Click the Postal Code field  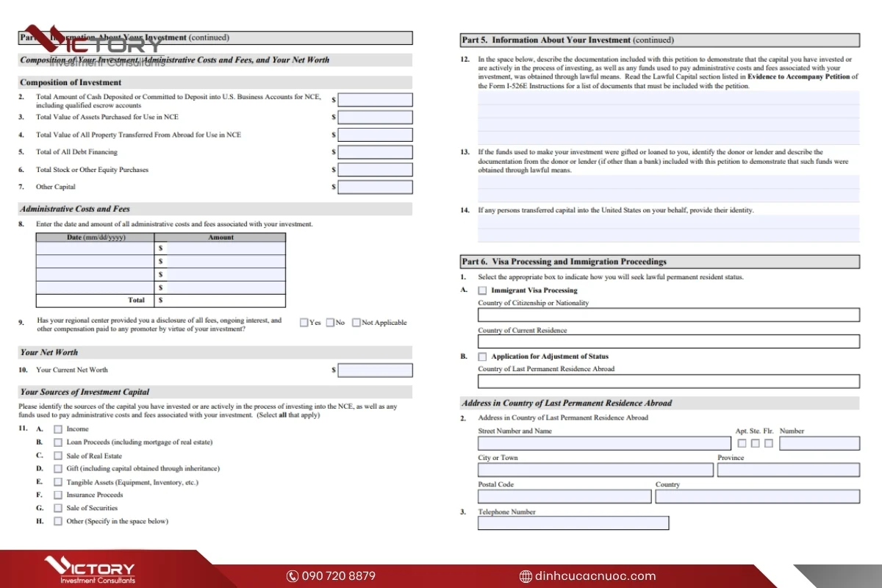coord(564,496)
